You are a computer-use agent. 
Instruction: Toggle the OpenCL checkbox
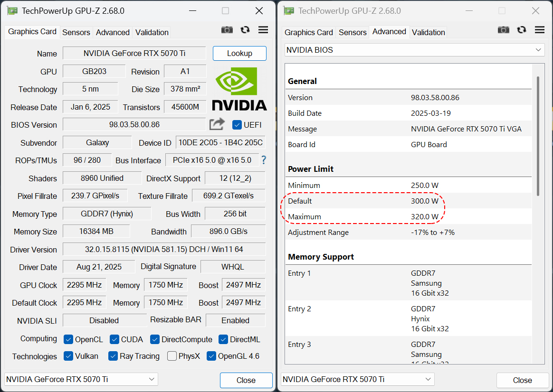68,339
